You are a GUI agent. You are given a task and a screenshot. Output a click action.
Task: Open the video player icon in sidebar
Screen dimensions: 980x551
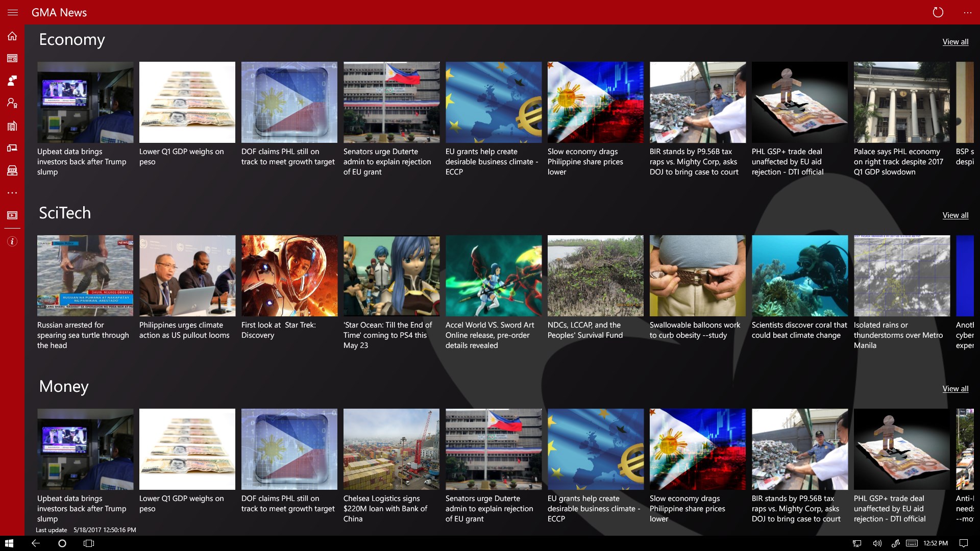(x=12, y=215)
